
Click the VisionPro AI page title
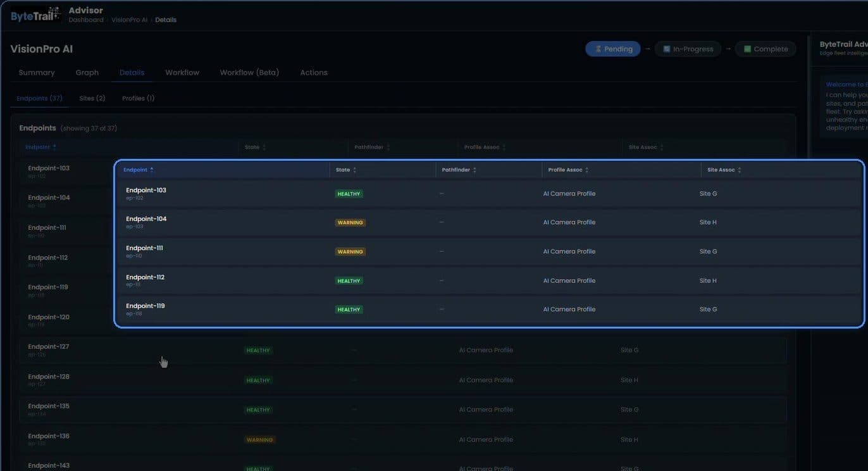pyautogui.click(x=42, y=49)
